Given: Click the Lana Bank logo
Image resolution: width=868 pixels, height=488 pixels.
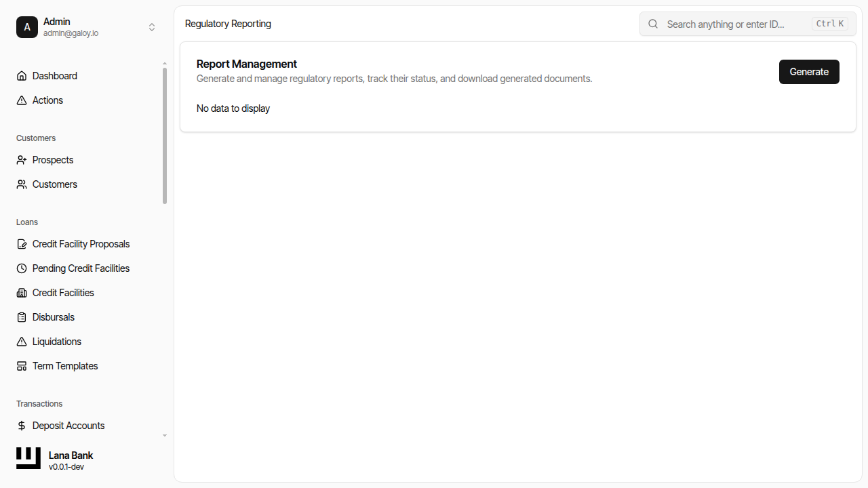Looking at the screenshot, I should [27, 457].
